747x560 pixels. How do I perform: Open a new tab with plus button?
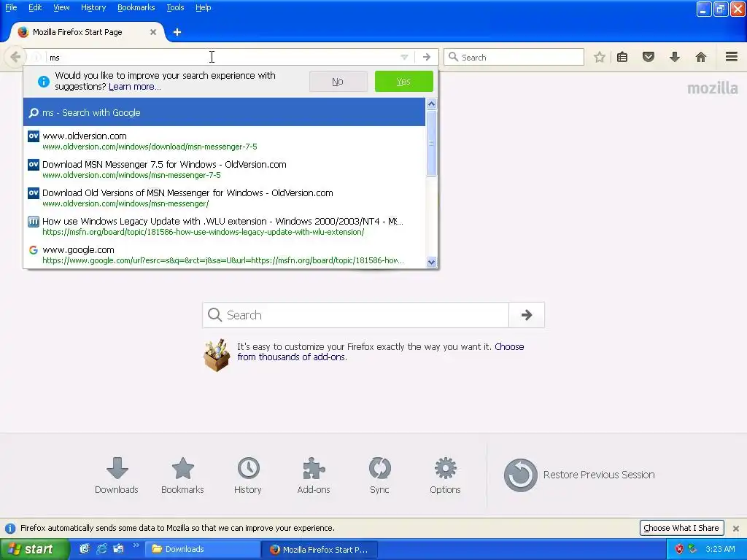(x=177, y=32)
